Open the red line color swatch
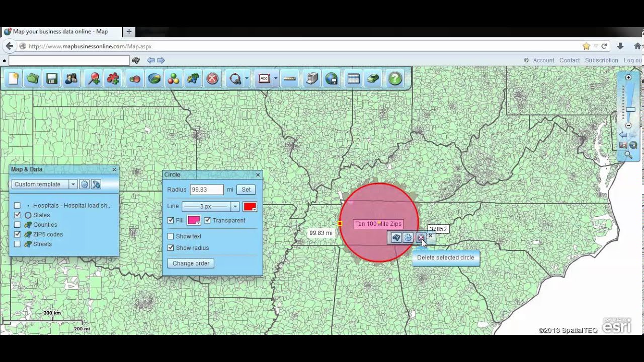 (250, 207)
